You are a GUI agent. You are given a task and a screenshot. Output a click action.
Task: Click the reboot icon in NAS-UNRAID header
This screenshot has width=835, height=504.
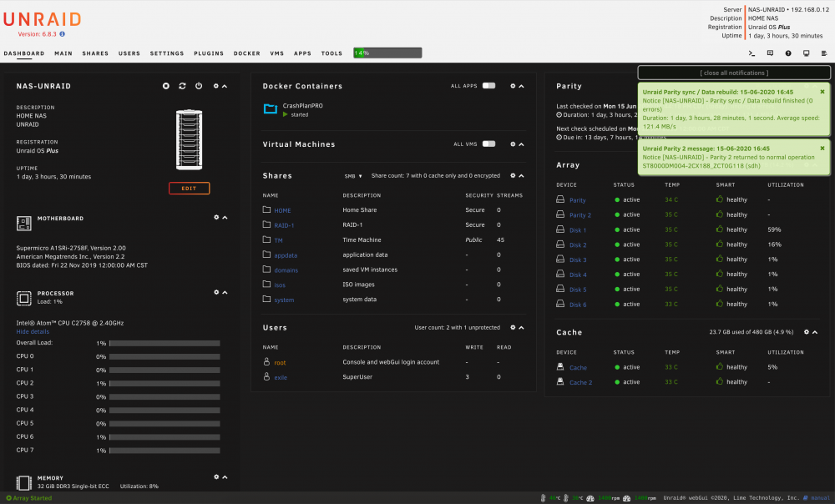(182, 86)
